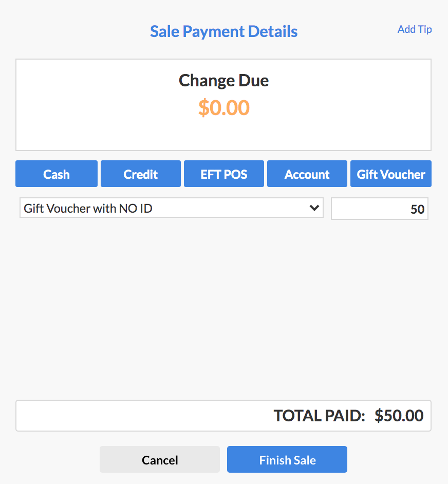Open the Gift Voucher with NO ID dropdown
The height and width of the screenshot is (484, 448).
click(x=172, y=208)
